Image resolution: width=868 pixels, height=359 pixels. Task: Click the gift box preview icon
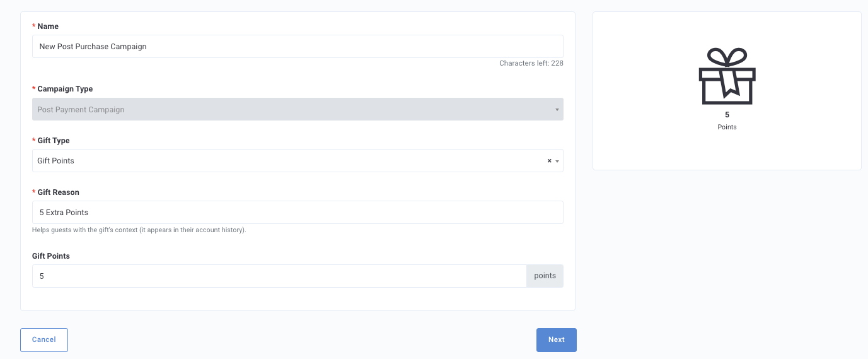click(x=727, y=76)
